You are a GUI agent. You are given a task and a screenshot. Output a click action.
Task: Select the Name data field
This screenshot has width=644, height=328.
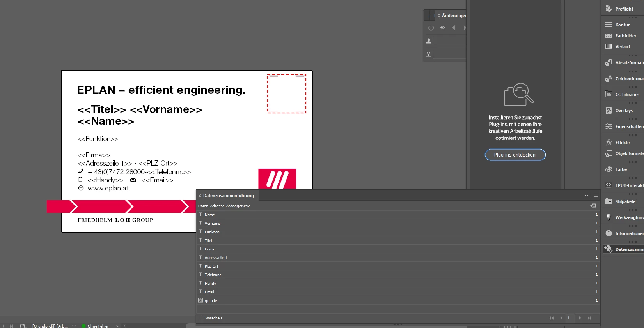pyautogui.click(x=398, y=215)
